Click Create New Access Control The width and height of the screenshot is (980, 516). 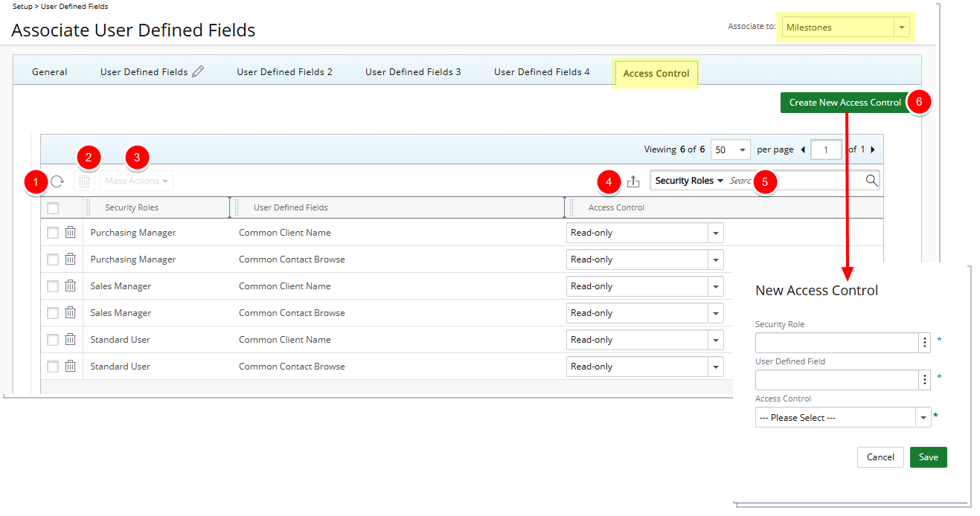[845, 102]
